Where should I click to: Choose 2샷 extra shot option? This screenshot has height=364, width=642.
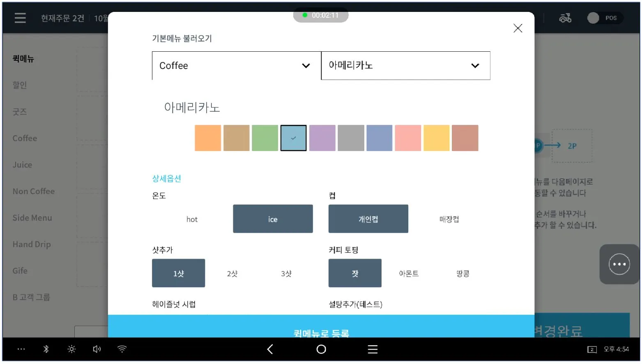coord(232,273)
